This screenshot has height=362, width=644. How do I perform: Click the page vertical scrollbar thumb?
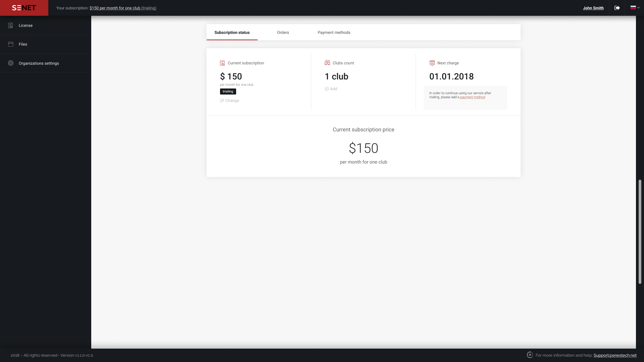[x=640, y=232]
